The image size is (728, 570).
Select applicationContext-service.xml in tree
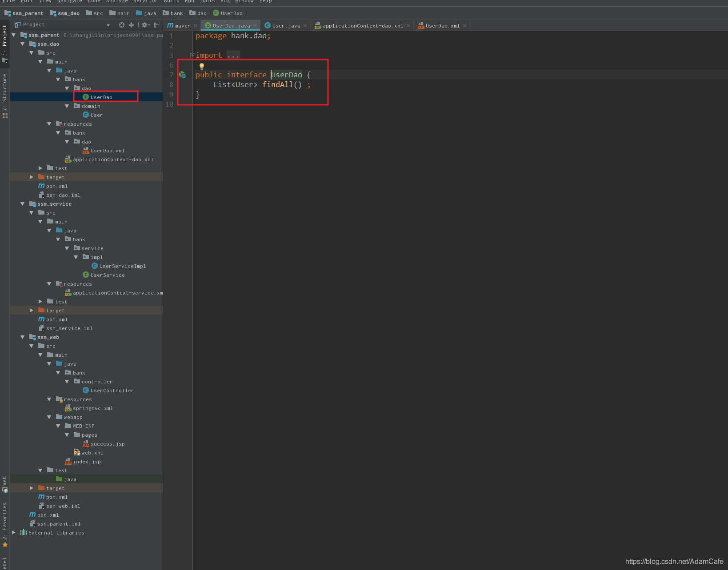(114, 293)
